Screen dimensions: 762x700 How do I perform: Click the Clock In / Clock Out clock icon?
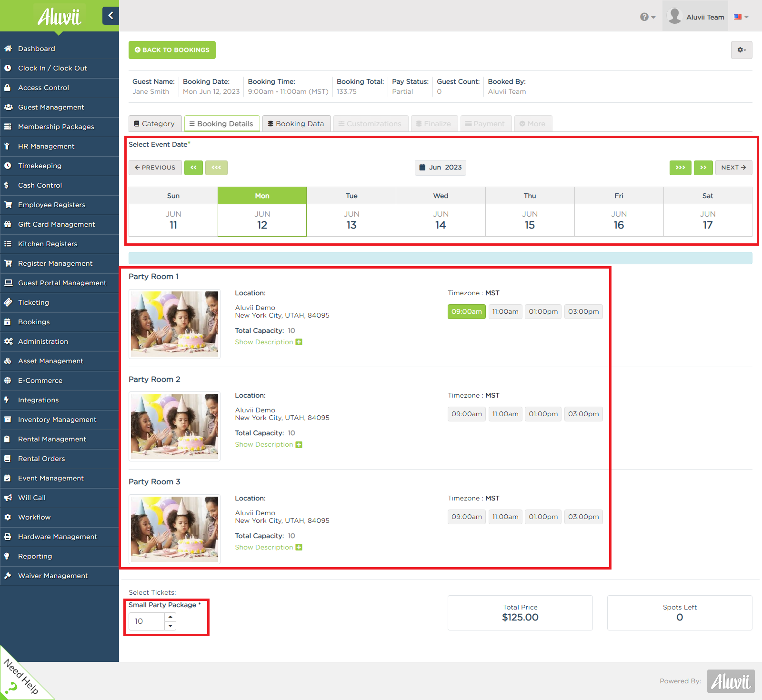pyautogui.click(x=8, y=68)
